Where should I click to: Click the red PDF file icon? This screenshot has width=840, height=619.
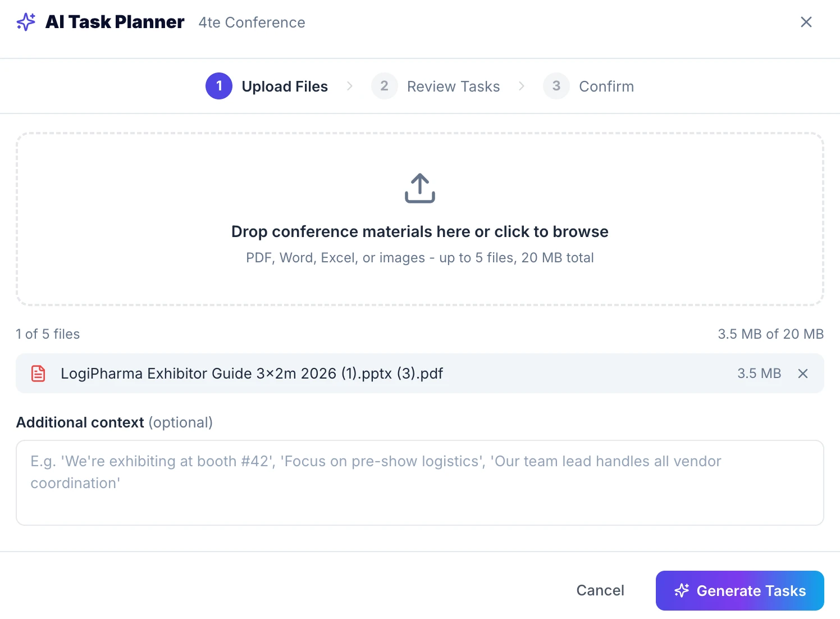tap(38, 373)
